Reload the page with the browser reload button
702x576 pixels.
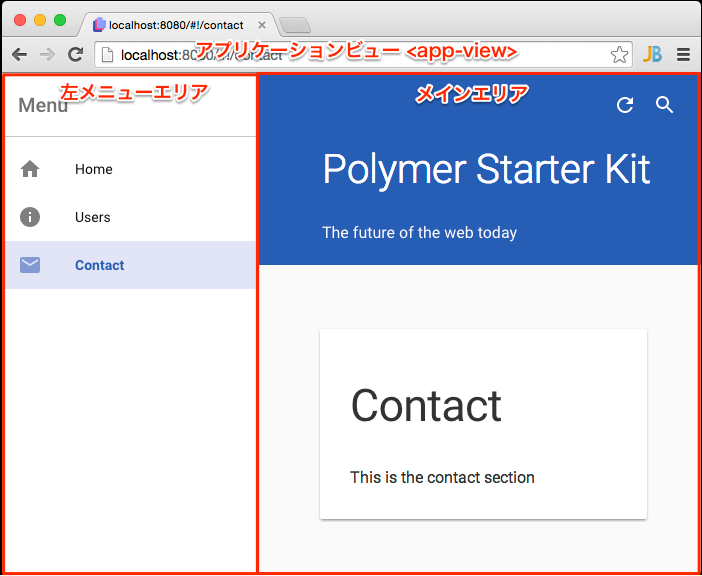pyautogui.click(x=75, y=55)
